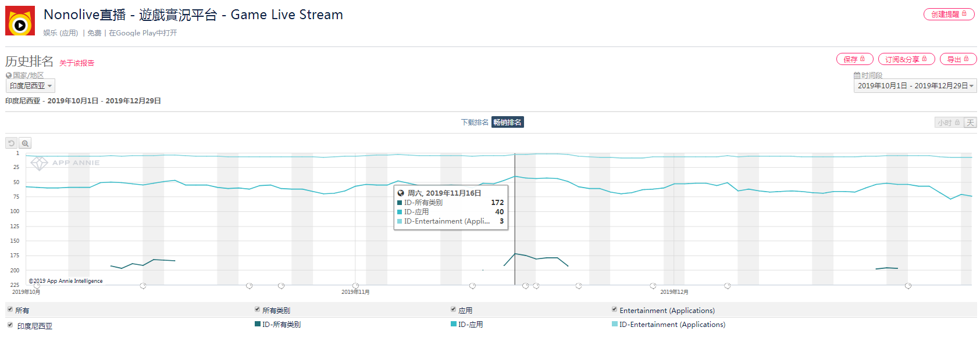This screenshot has height=338, width=980.
Task: Open the 印度尼西亚 country dropdown
Action: pos(31,86)
